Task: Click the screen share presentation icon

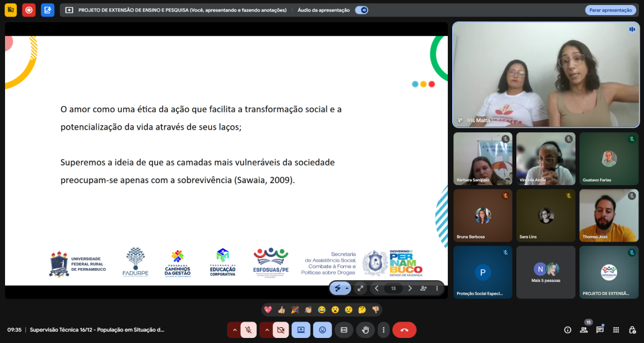Action: click(301, 330)
